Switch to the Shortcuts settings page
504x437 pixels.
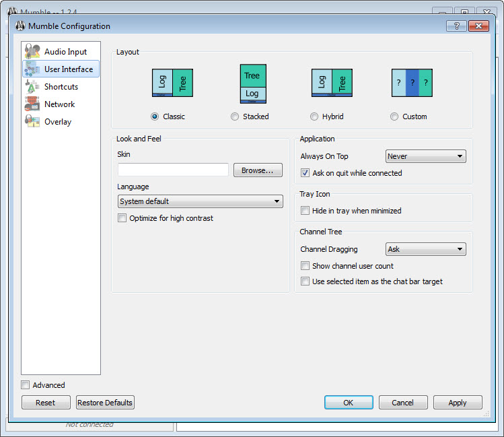(x=61, y=86)
